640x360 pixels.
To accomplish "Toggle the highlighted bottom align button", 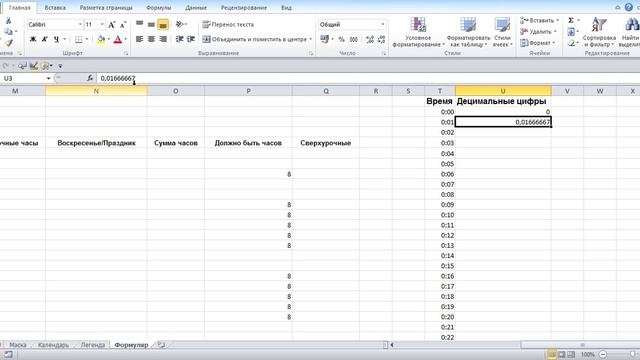I will click(x=163, y=25).
